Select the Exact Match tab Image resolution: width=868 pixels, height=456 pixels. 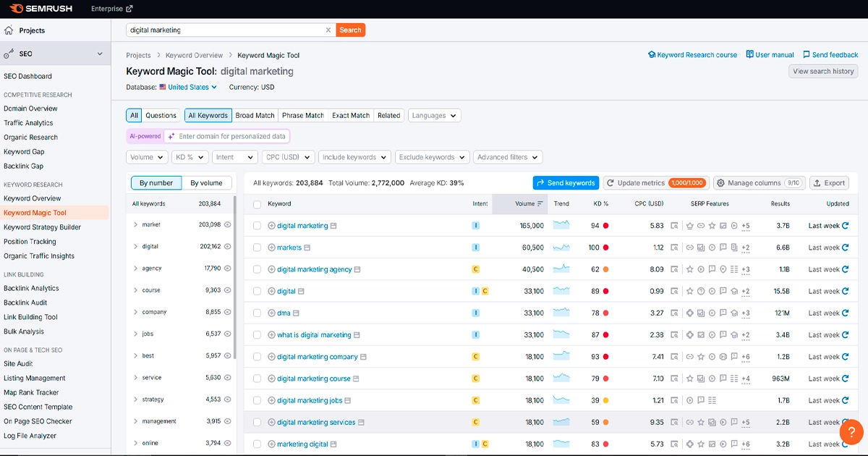351,116
